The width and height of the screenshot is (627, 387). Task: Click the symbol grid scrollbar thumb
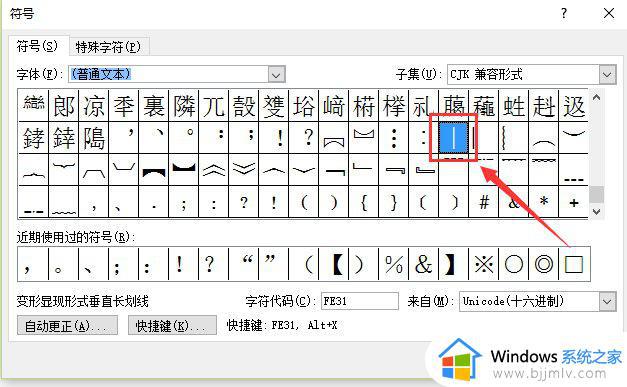tap(596, 195)
